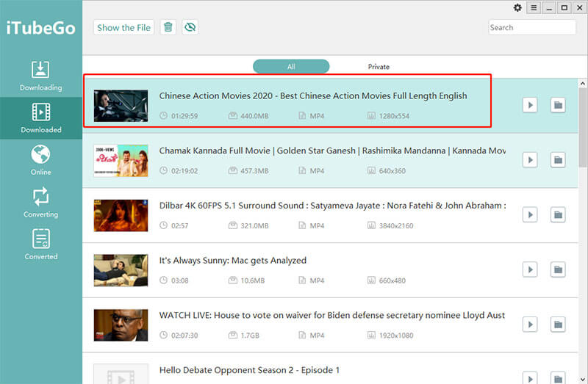
Task: Select Chinese Action Movies 2020 thumbnail
Action: click(x=121, y=106)
